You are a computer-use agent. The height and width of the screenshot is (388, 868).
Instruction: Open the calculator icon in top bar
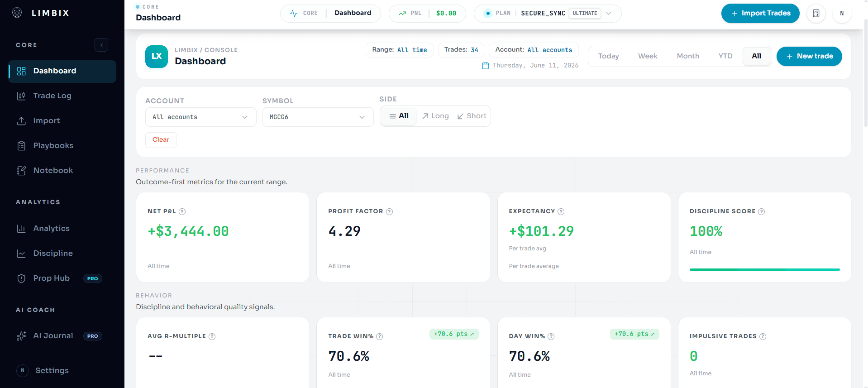click(816, 13)
